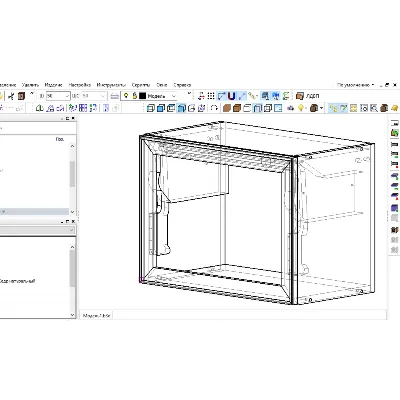The height and width of the screenshot is (400, 400).
Task: Click the dimension icon with red dot
Action: click(x=395, y=164)
